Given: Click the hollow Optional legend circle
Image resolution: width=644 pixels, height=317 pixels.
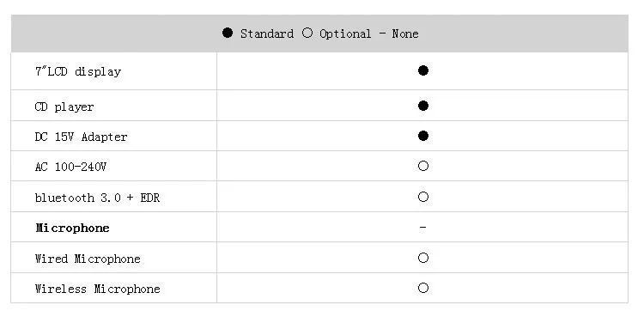Looking at the screenshot, I should (x=307, y=33).
